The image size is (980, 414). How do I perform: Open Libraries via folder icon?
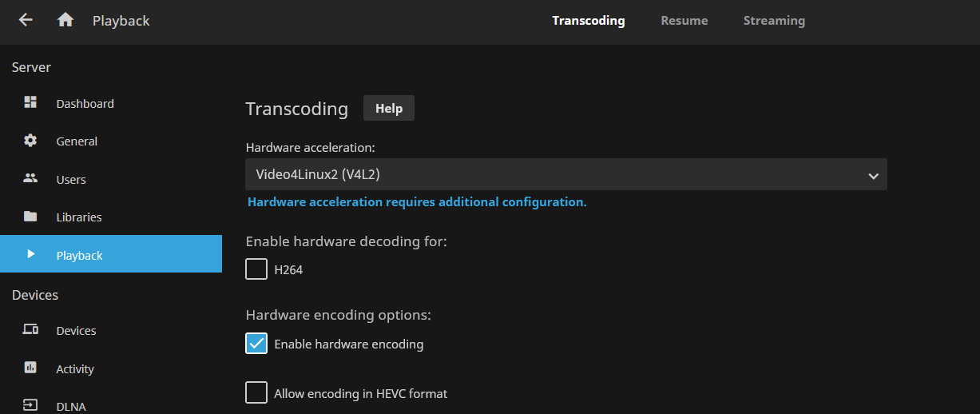(30, 217)
